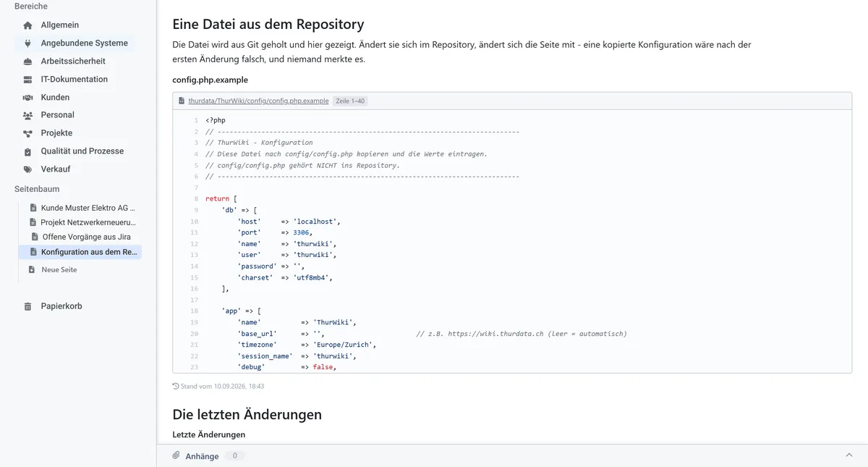Open Qualität und Prozesse section
This screenshot has width=868, height=467.
coord(82,151)
